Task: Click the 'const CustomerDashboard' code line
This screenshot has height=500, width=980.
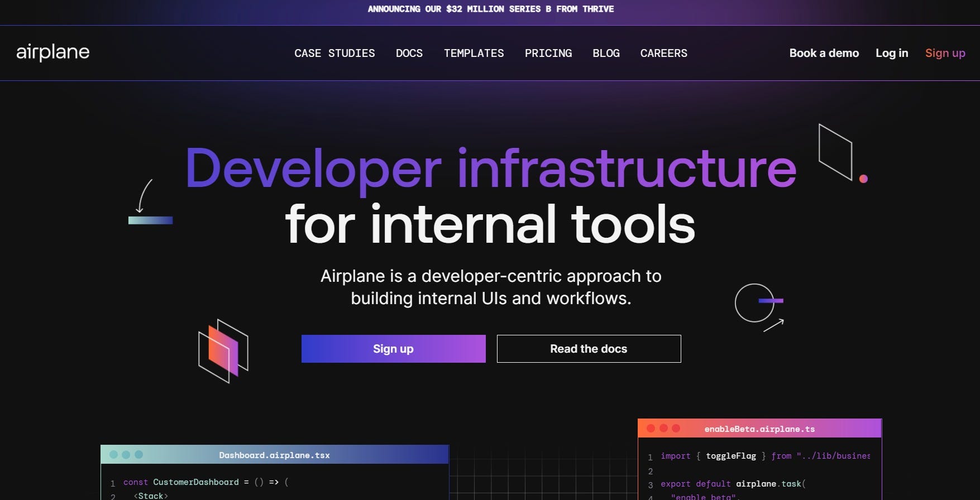Action: 206,482
